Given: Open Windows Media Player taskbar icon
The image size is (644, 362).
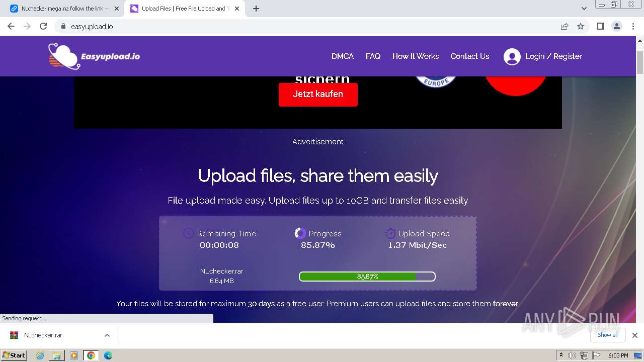Looking at the screenshot, I should pos(74,355).
